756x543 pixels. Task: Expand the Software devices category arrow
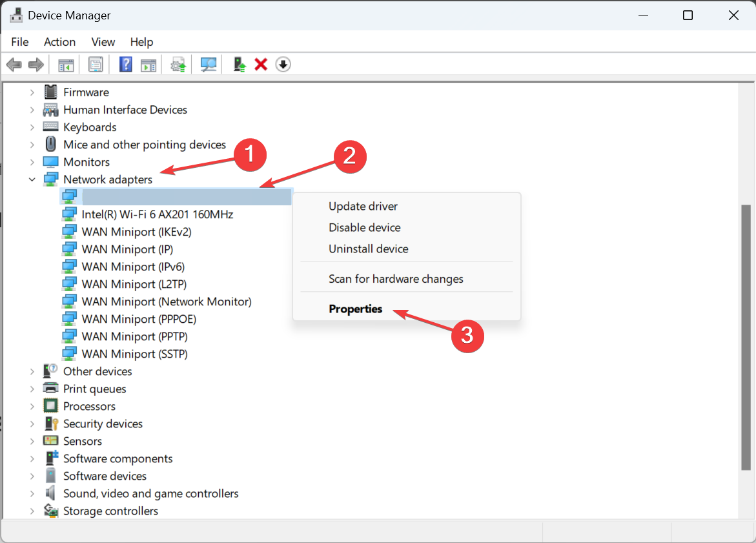32,476
